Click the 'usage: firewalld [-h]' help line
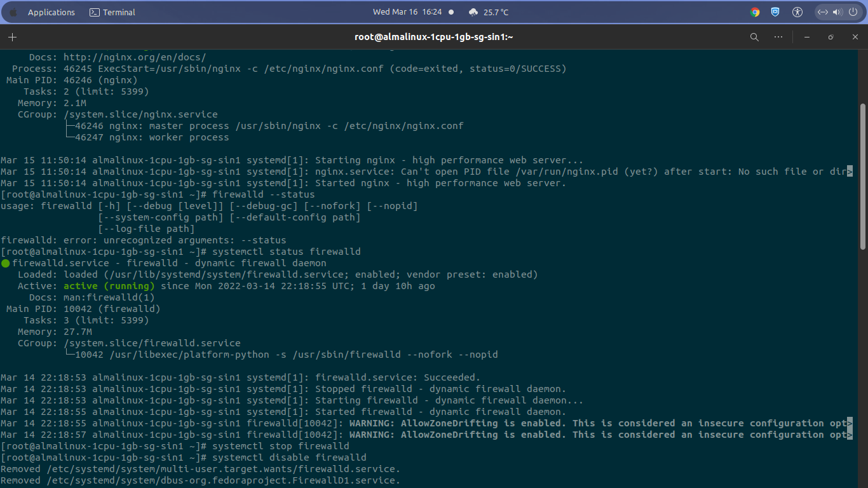 [x=209, y=206]
